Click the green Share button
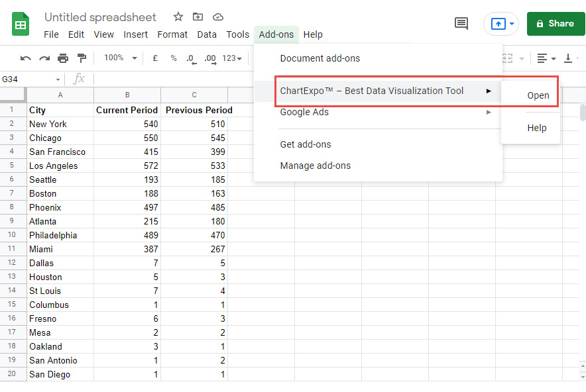The width and height of the screenshot is (586, 392). tap(556, 24)
